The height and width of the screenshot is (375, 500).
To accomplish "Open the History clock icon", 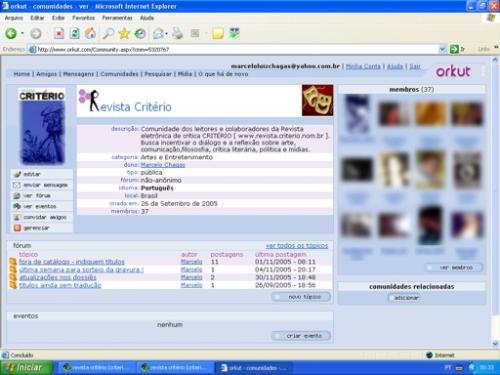I will pyautogui.click(x=140, y=33).
